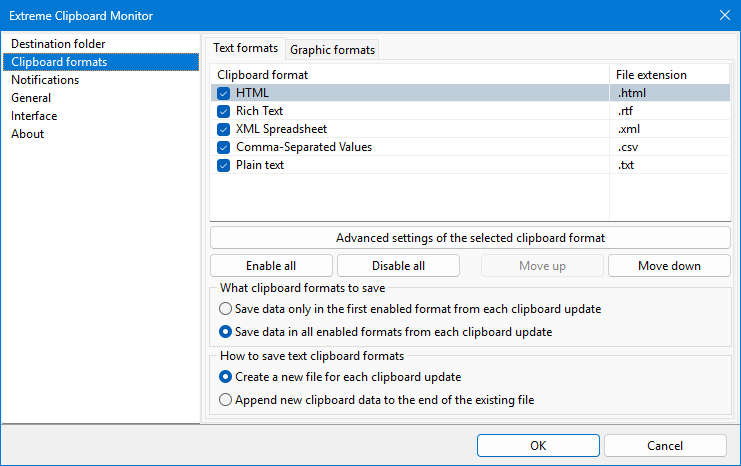The width and height of the screenshot is (741, 466).
Task: Choose save only first enabled format option
Action: pos(410,309)
